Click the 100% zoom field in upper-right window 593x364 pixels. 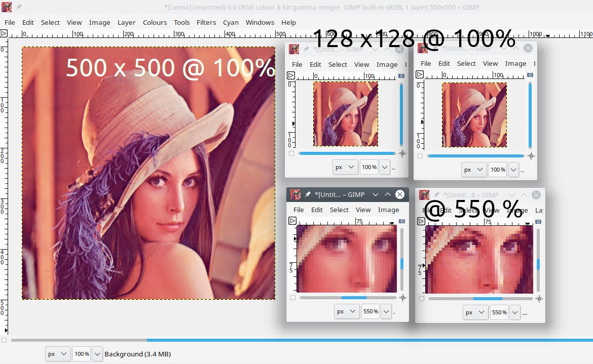click(x=498, y=170)
